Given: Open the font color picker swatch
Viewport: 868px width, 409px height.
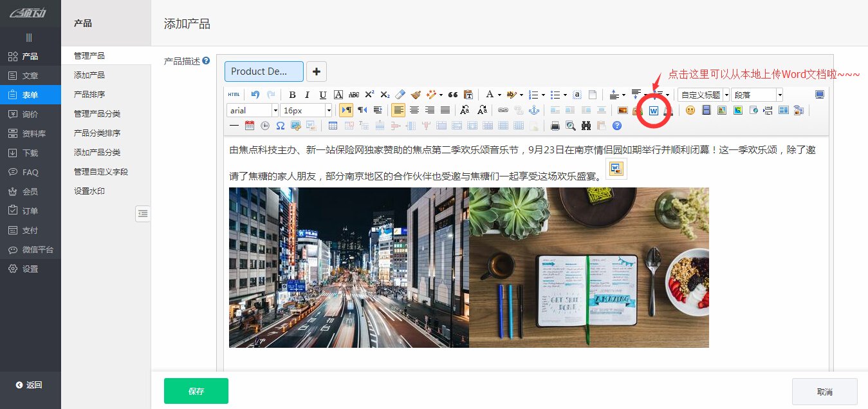Looking at the screenshot, I should 490,94.
